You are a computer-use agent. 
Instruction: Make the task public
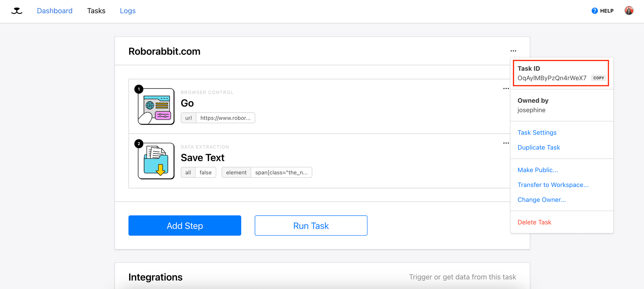coord(537,170)
